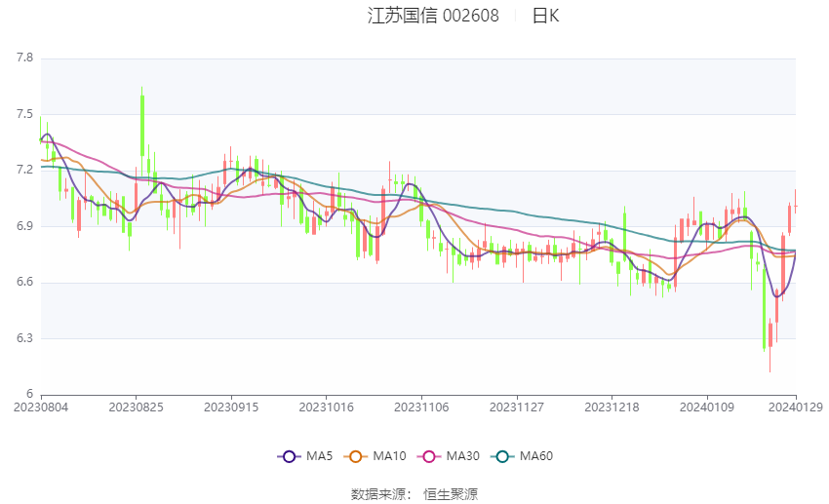Click x-axis date label 20230804

coord(41,407)
